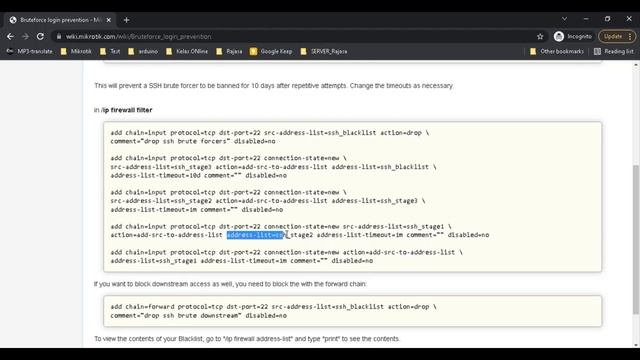Click 'comment="drop ssh brute forcers"' code line
Viewport: 640px width, 360px height.
193,141
